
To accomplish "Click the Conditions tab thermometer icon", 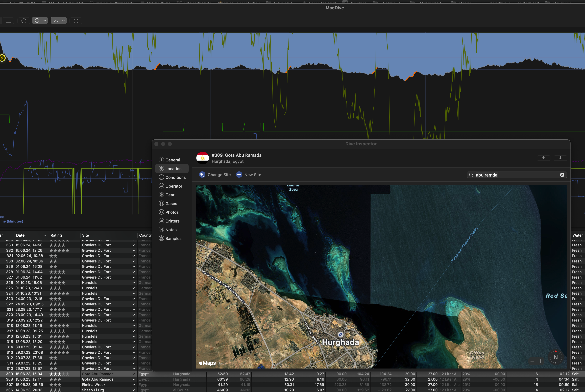I will pos(161,177).
